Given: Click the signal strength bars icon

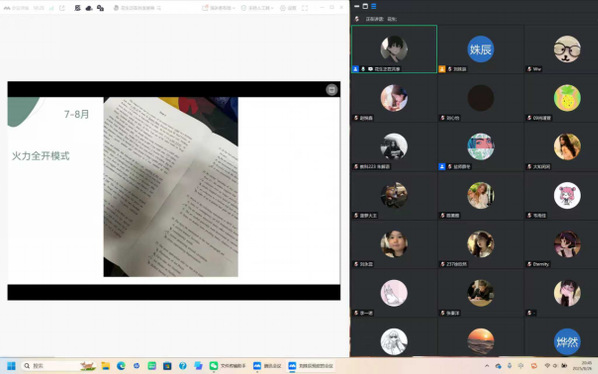Looking at the screenshot, I should pyautogui.click(x=51, y=8).
